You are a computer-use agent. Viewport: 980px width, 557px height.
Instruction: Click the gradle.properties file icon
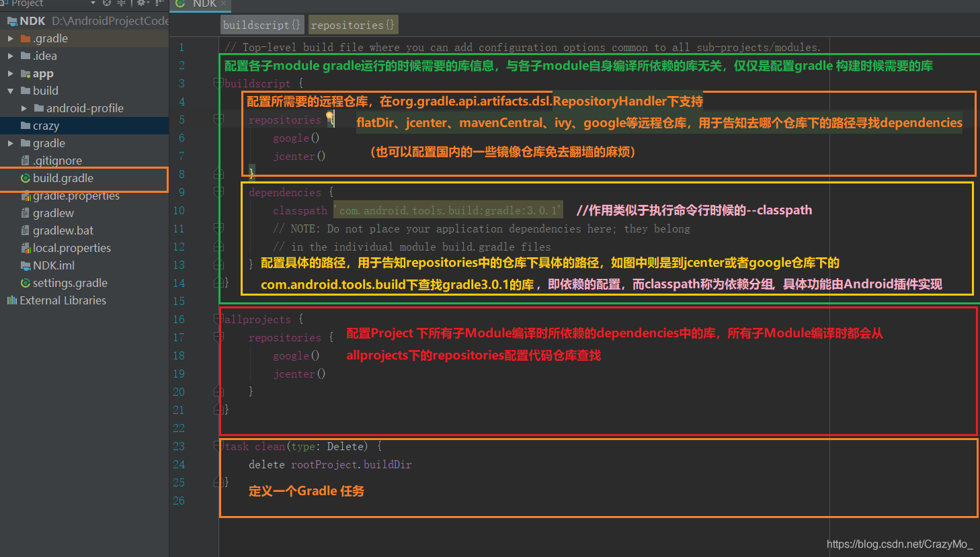point(26,196)
